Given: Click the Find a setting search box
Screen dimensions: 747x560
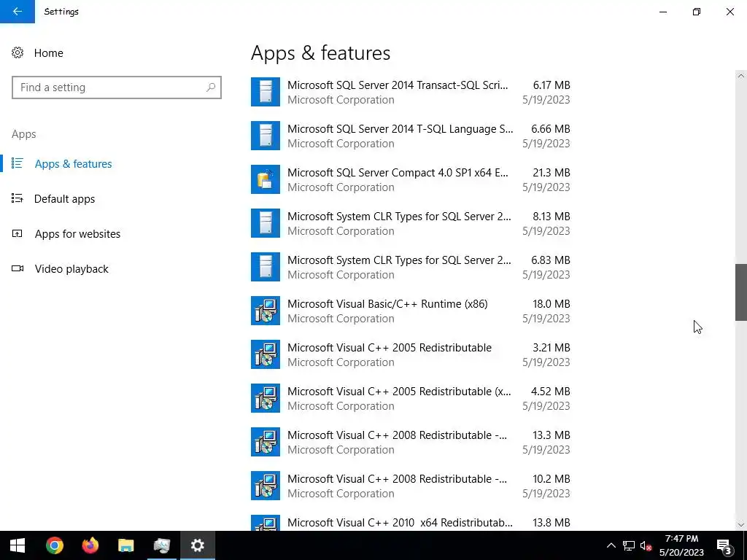Looking at the screenshot, I should pyautogui.click(x=117, y=87).
